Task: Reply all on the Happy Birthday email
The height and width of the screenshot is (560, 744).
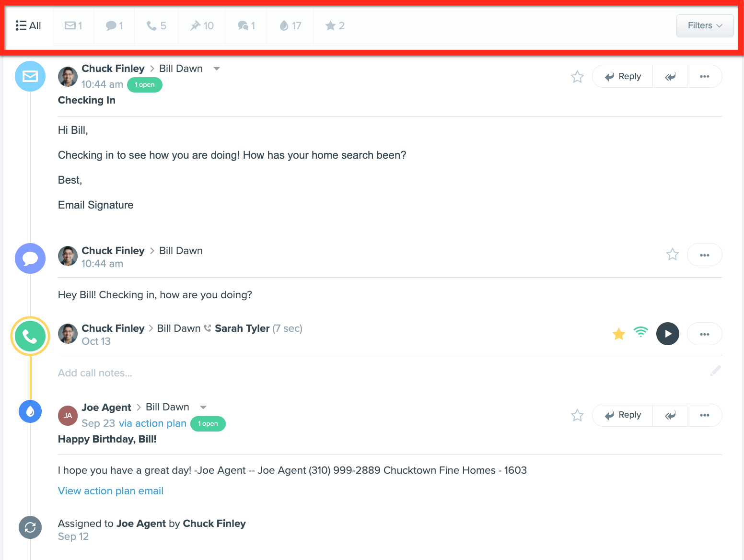Action: pos(670,415)
